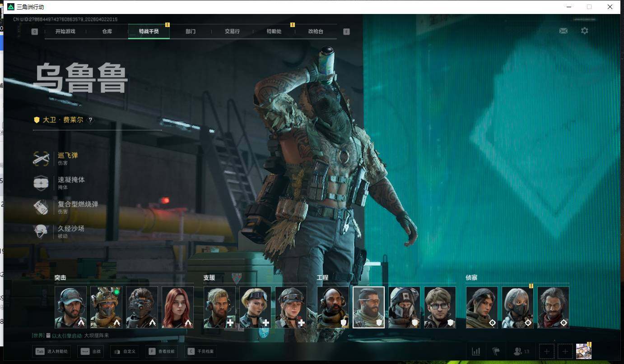Open the 部门 tab
The height and width of the screenshot is (364, 624).
(191, 32)
